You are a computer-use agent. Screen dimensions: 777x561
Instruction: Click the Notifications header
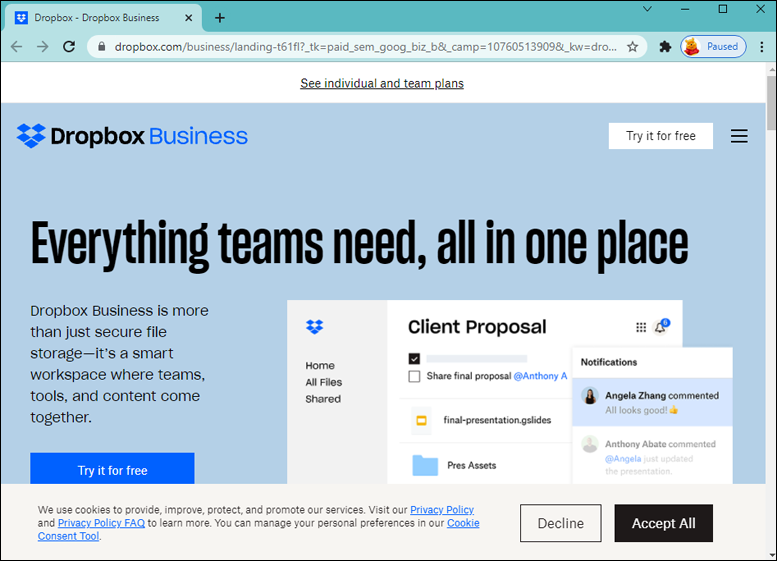pyautogui.click(x=609, y=362)
